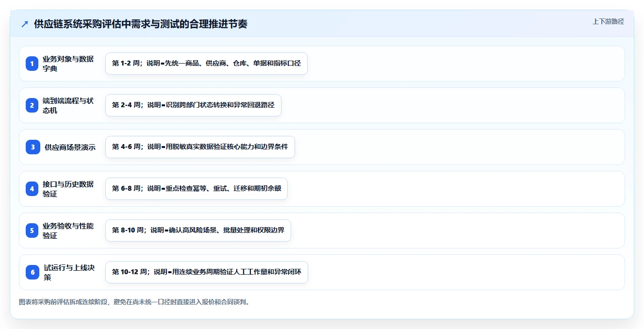Viewport: 644px width, 329px height.
Task: Click the 接口与历史数据验证 stage label
Action: [x=68, y=189]
